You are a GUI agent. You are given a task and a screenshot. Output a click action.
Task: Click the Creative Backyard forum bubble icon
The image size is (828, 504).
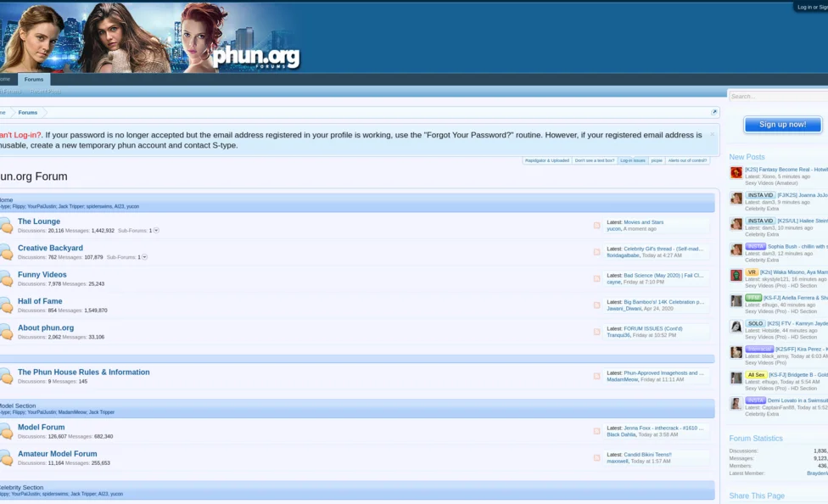tap(6, 252)
